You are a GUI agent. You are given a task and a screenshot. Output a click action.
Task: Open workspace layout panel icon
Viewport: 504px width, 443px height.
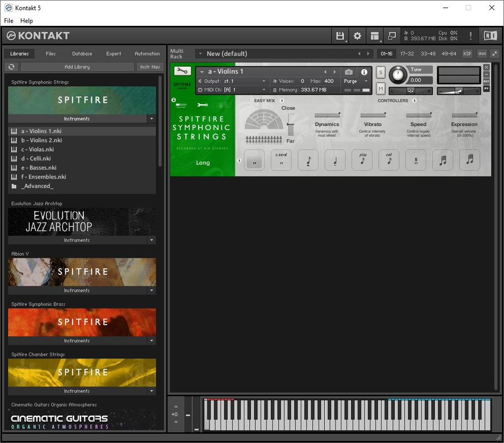[374, 36]
